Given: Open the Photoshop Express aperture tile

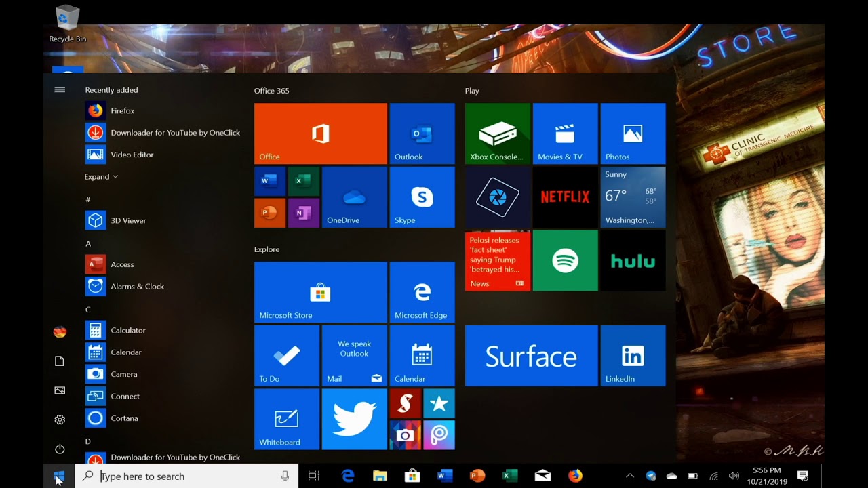Looking at the screenshot, I should coord(497,197).
